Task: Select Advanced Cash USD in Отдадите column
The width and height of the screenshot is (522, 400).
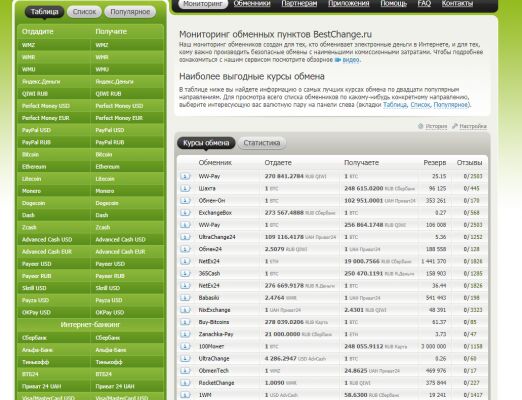Action: 53,240
